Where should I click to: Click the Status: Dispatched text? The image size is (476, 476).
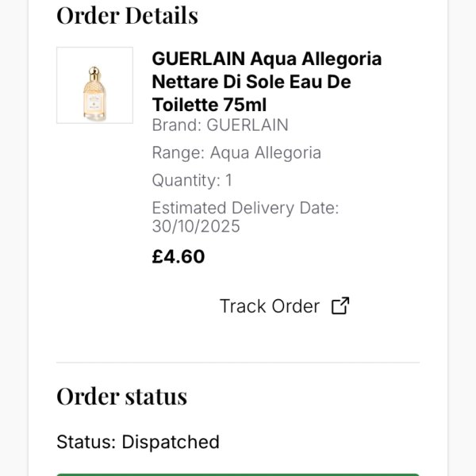tap(137, 442)
